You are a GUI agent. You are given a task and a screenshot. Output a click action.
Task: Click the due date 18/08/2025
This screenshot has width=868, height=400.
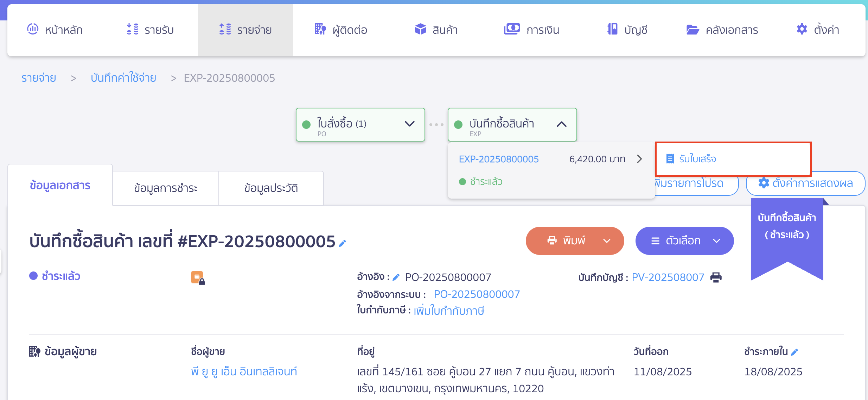pyautogui.click(x=773, y=372)
